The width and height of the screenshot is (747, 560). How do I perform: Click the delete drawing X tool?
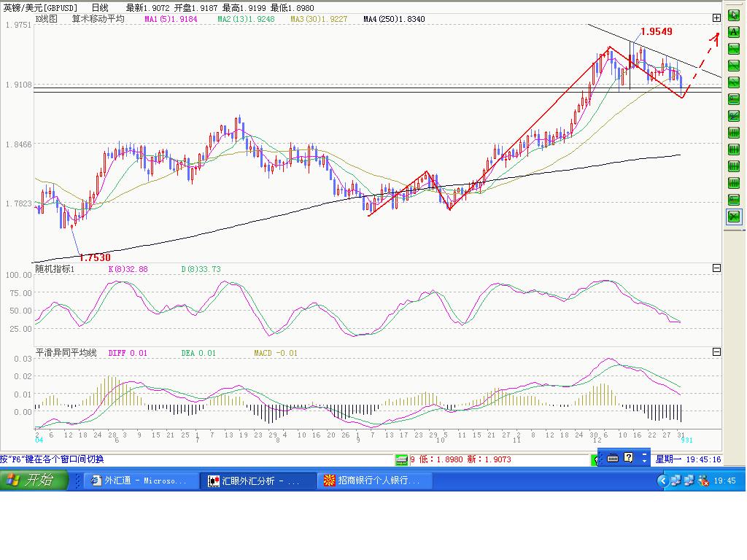pos(733,216)
